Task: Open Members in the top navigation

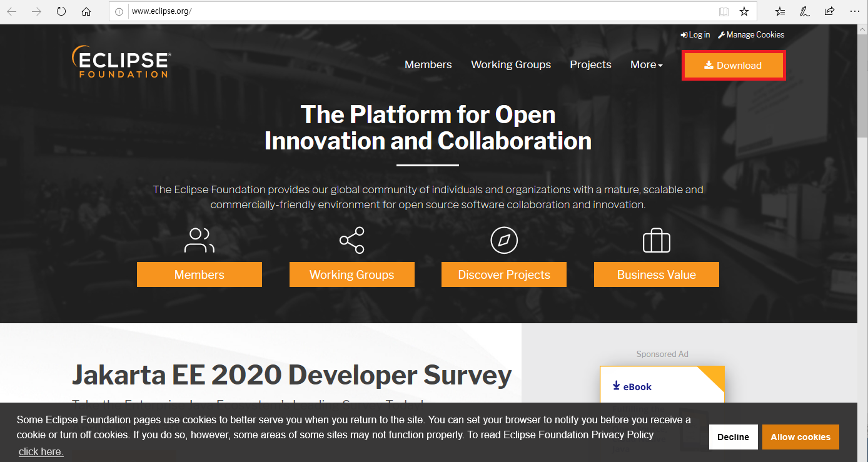Action: tap(428, 64)
